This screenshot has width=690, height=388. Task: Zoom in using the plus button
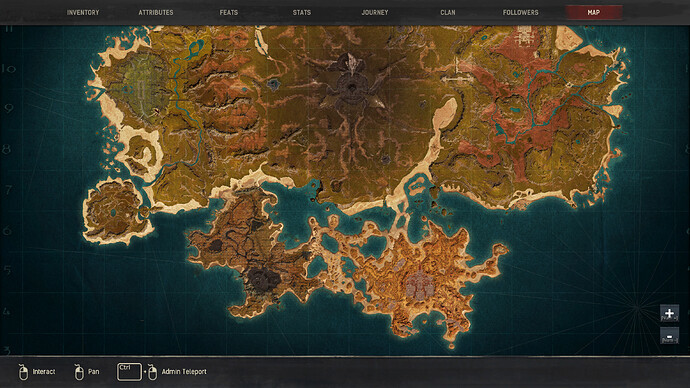tap(669, 314)
